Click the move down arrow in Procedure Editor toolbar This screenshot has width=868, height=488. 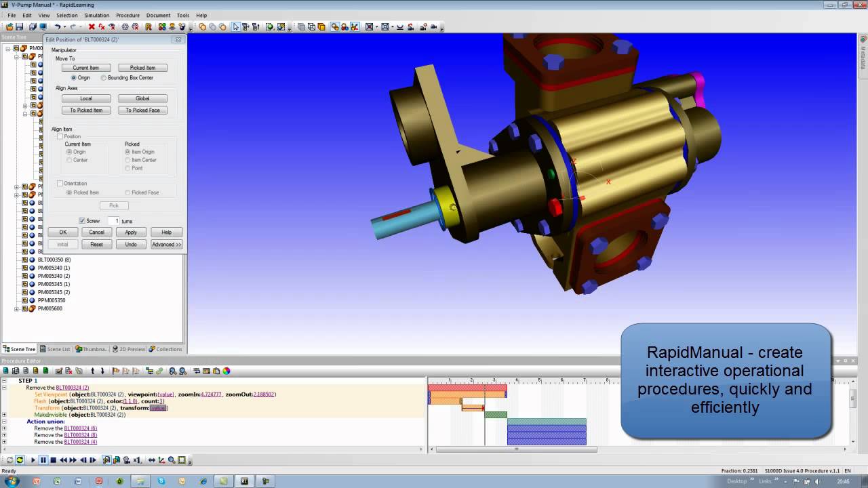tap(102, 371)
